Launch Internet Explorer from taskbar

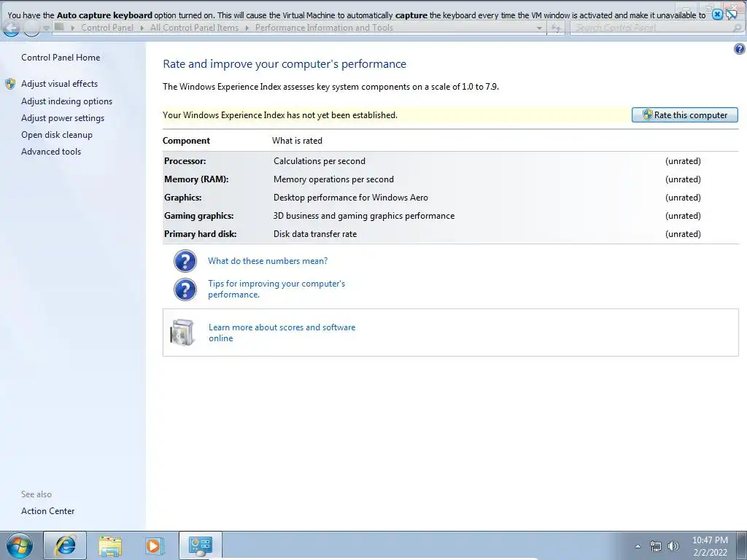tap(65, 545)
